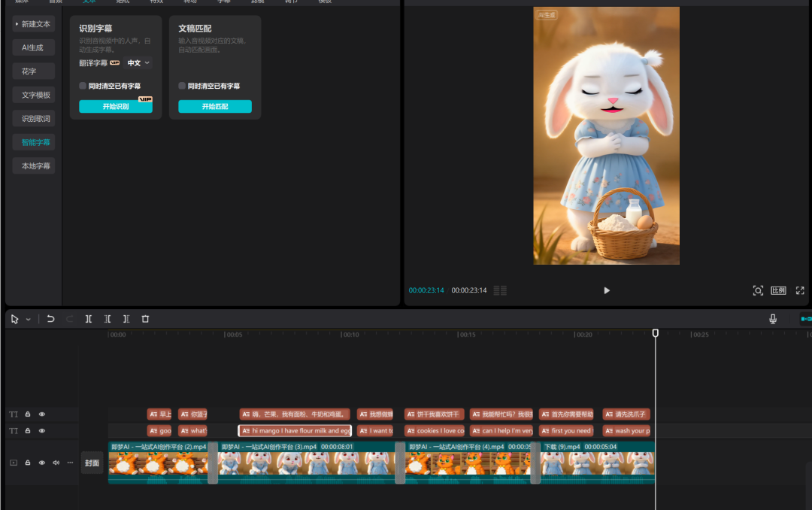
Task: Click the microphone voiceover record icon
Action: pos(773,319)
